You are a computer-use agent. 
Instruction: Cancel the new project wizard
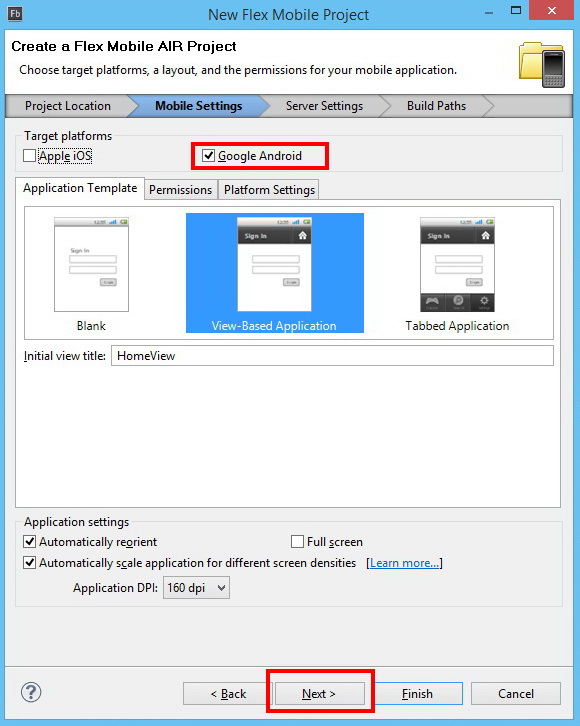click(x=516, y=694)
